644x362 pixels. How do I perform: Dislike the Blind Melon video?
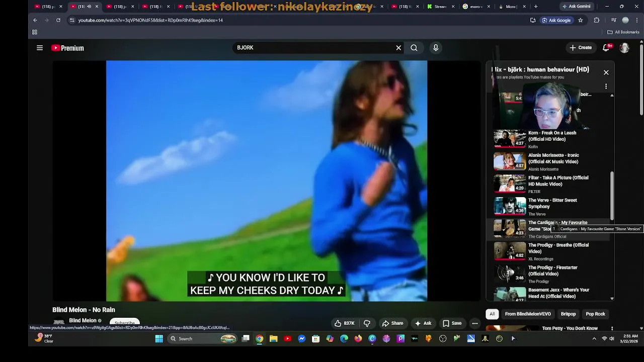[367, 323]
